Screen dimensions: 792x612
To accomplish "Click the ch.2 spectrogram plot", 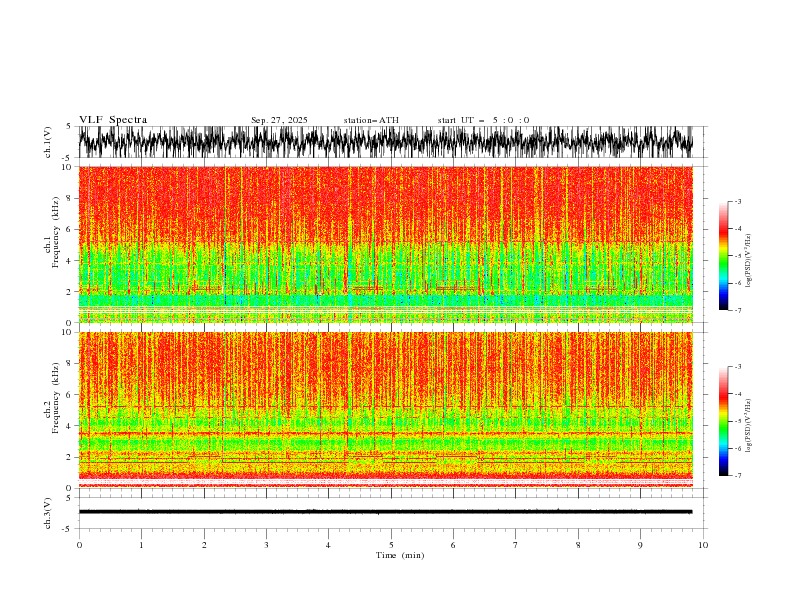I will 385,410.
